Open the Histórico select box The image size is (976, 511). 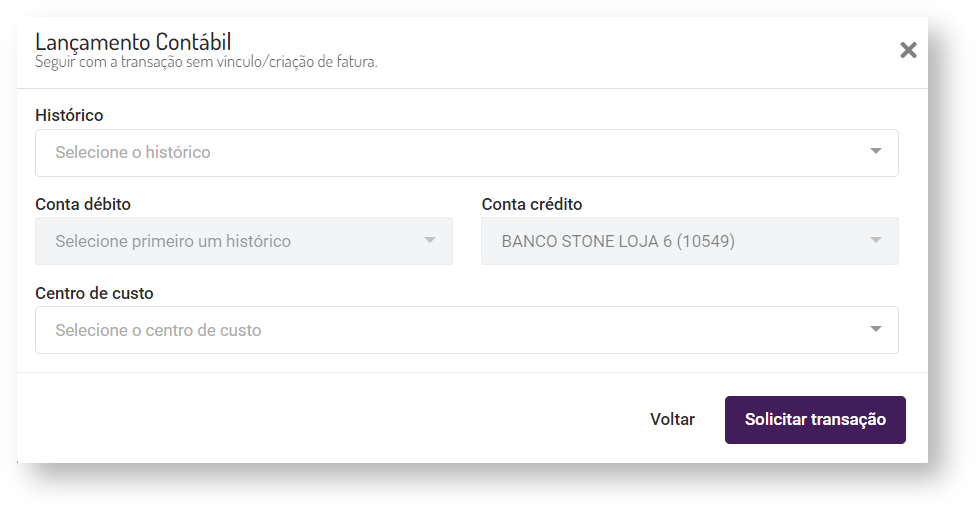click(466, 153)
